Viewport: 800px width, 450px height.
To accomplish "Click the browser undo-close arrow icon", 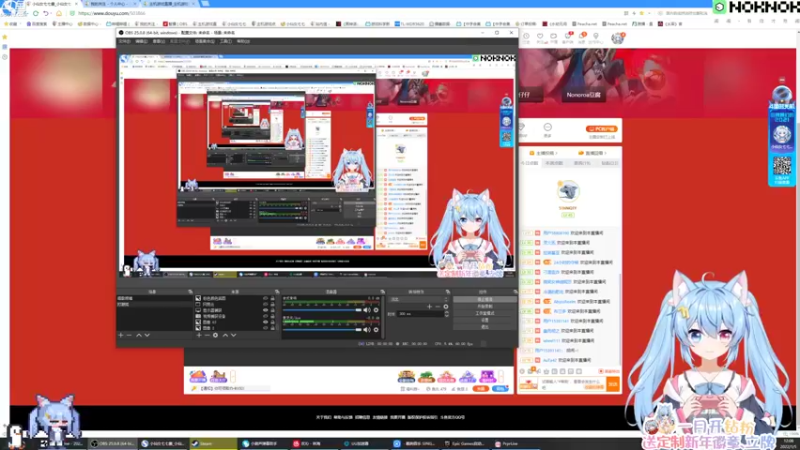I will pos(46,13).
